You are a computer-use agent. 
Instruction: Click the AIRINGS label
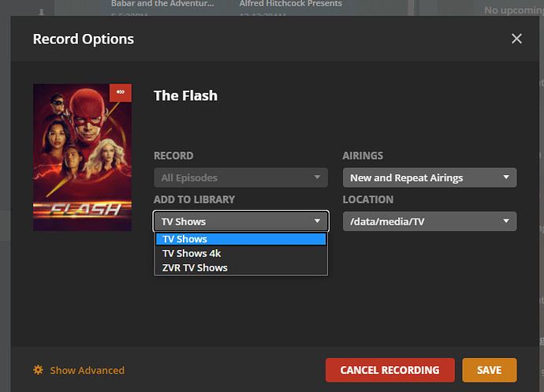tap(363, 155)
